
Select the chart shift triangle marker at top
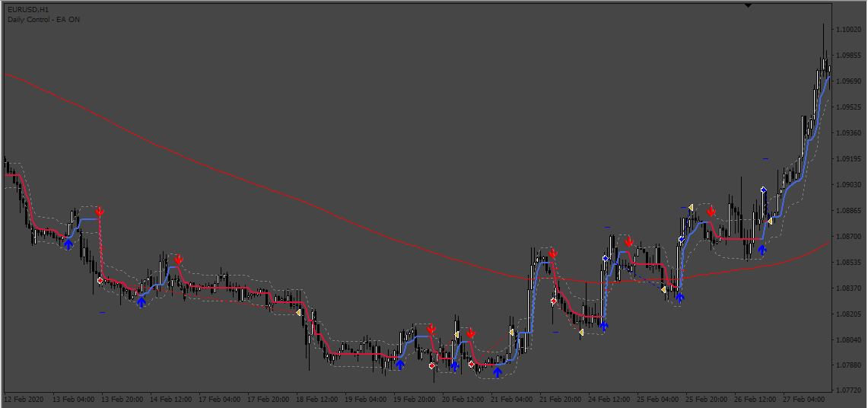pos(748,5)
